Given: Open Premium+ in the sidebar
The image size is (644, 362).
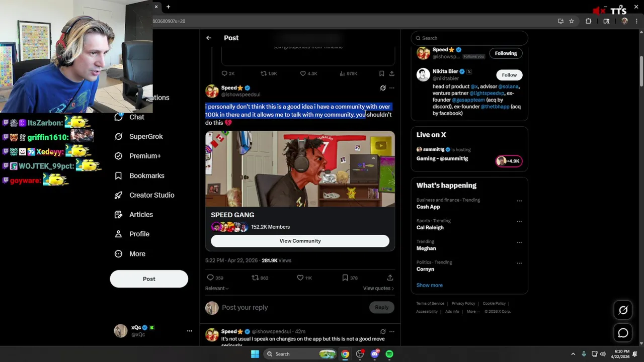Looking at the screenshot, I should 137,156.
